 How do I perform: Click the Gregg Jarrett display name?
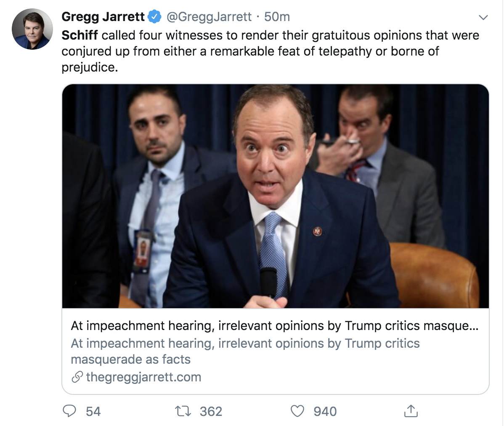click(103, 17)
